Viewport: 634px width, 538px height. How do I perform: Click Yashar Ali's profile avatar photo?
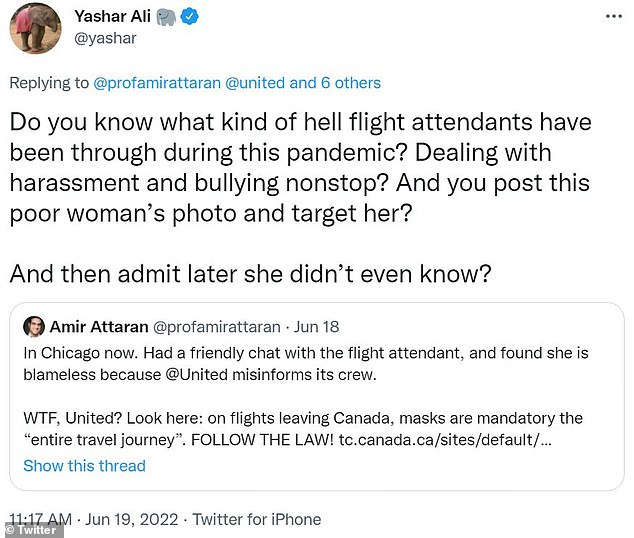tap(35, 28)
